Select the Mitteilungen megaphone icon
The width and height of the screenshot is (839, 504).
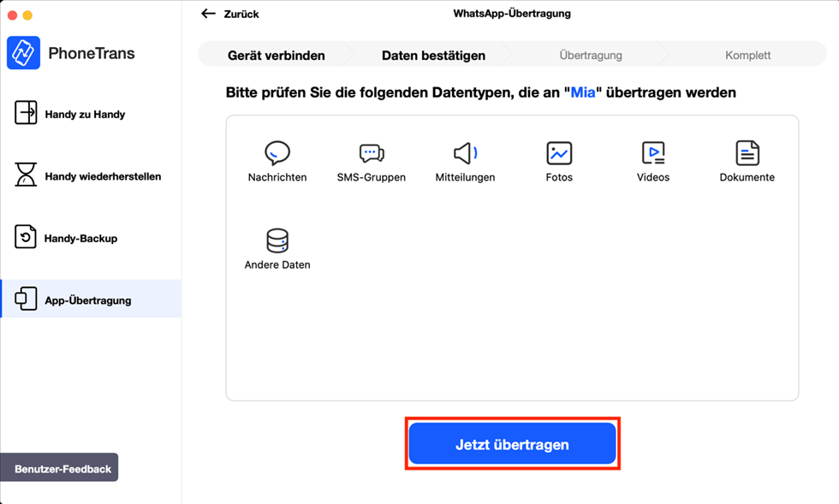(466, 153)
